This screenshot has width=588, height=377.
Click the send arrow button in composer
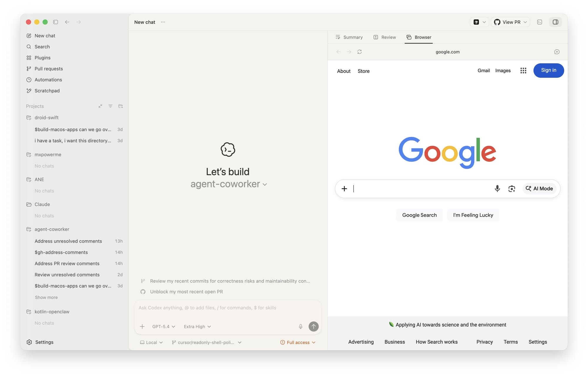[x=313, y=326]
